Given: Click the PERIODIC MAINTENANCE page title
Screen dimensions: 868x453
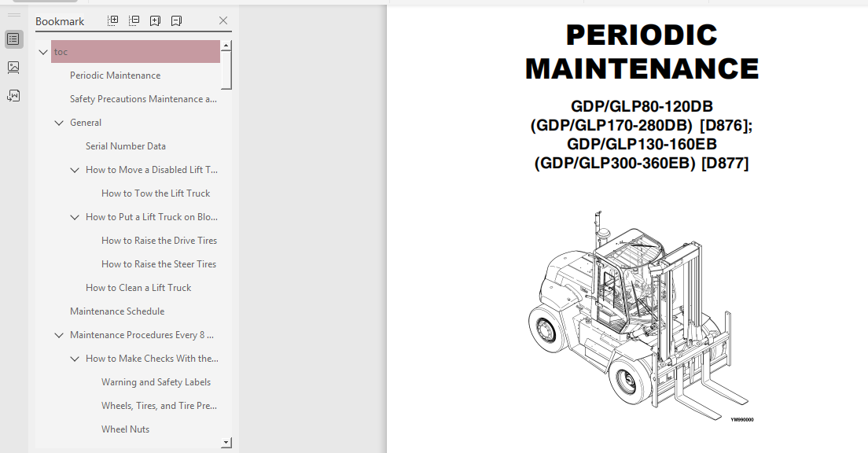Looking at the screenshot, I should (x=642, y=52).
